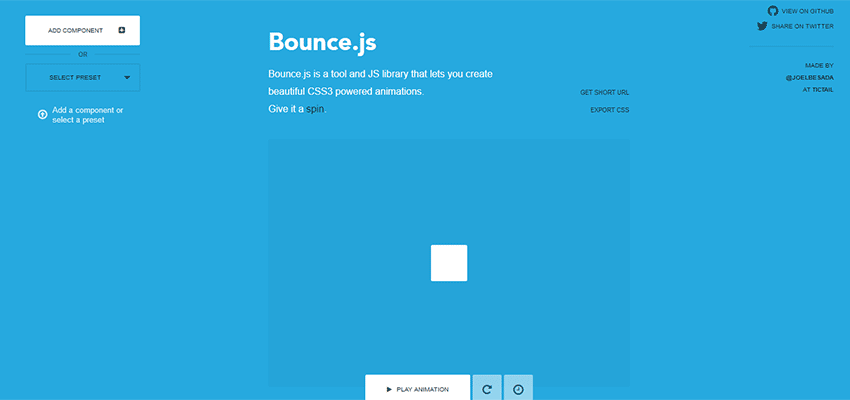Viewport: 850px width, 400px height.
Task: Click the 'Add a component or select a preset' text
Action: point(87,115)
